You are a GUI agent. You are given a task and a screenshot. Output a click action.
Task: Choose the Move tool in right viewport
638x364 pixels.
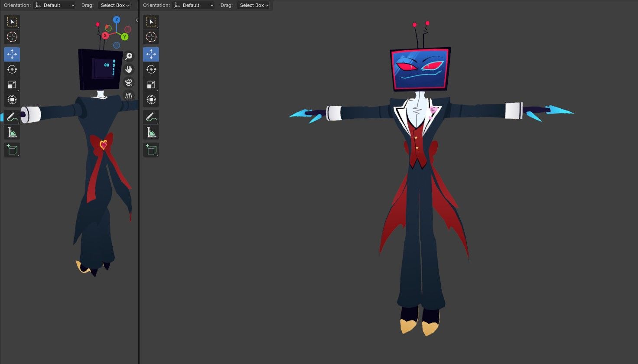[151, 54]
